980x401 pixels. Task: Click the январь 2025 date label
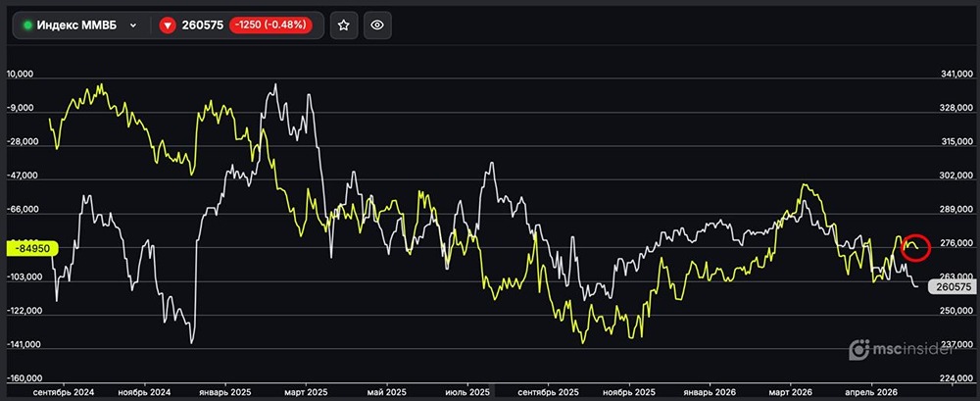(x=225, y=391)
